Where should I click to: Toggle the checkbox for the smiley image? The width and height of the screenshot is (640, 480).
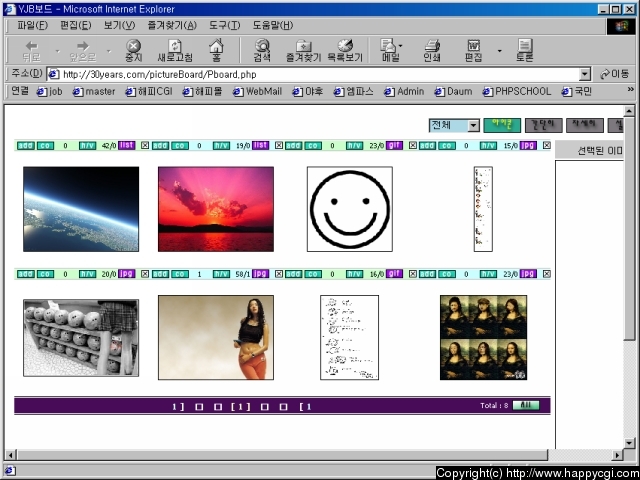413,145
